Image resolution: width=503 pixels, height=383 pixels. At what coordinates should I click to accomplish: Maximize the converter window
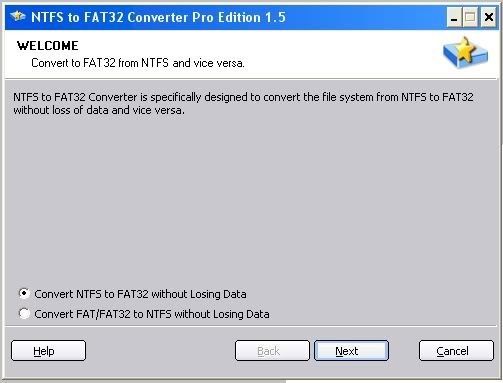pyautogui.click(x=470, y=17)
